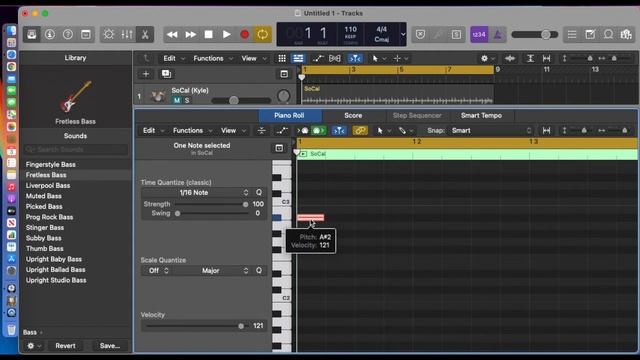Toggle Smart Controls dial button

109,35
